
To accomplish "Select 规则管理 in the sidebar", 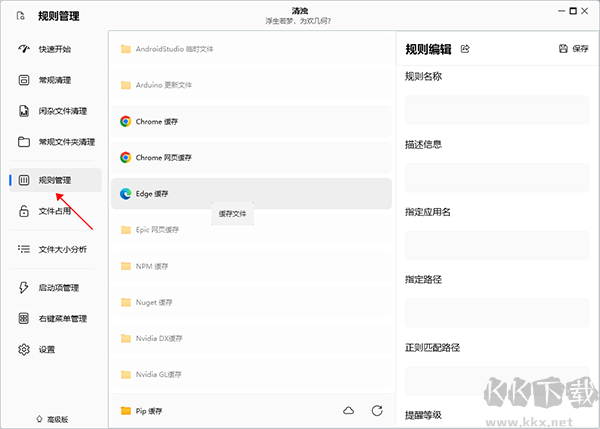I will pos(55,180).
